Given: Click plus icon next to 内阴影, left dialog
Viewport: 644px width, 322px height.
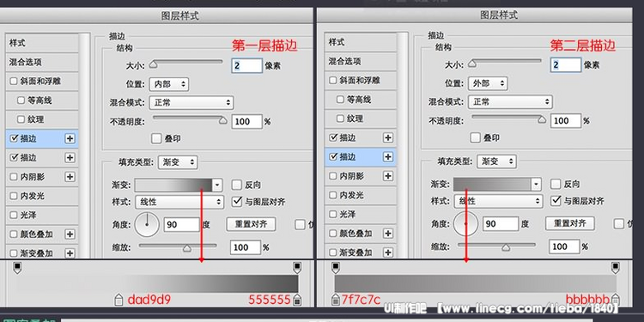Looking at the screenshot, I should tap(70, 177).
